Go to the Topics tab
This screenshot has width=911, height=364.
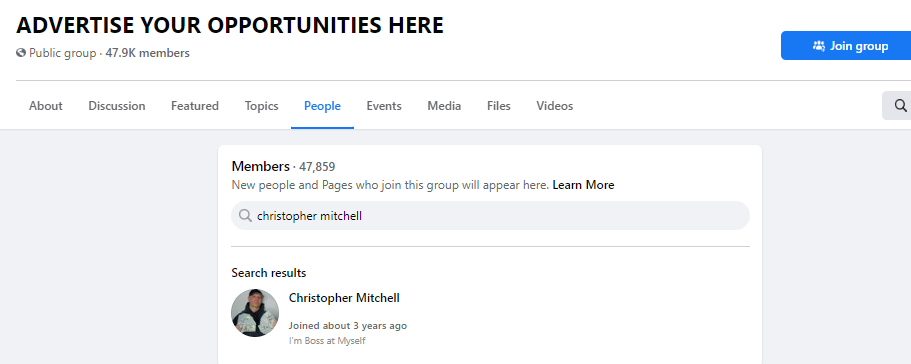tap(261, 106)
